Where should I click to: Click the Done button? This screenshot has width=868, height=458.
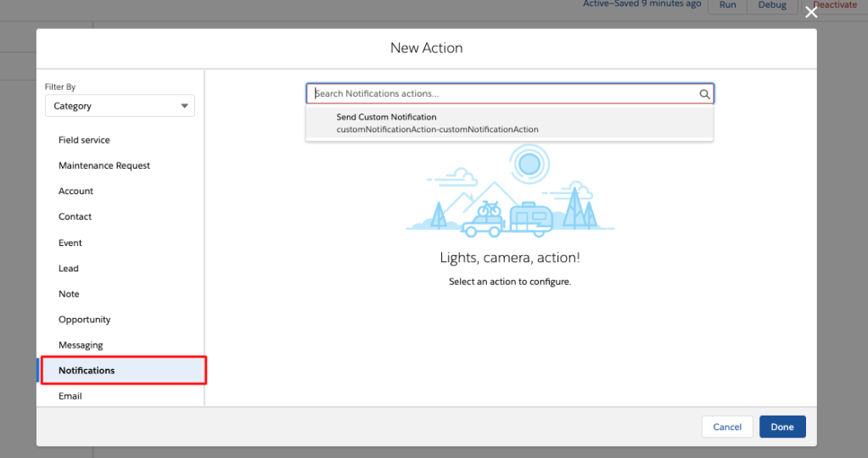(x=781, y=427)
